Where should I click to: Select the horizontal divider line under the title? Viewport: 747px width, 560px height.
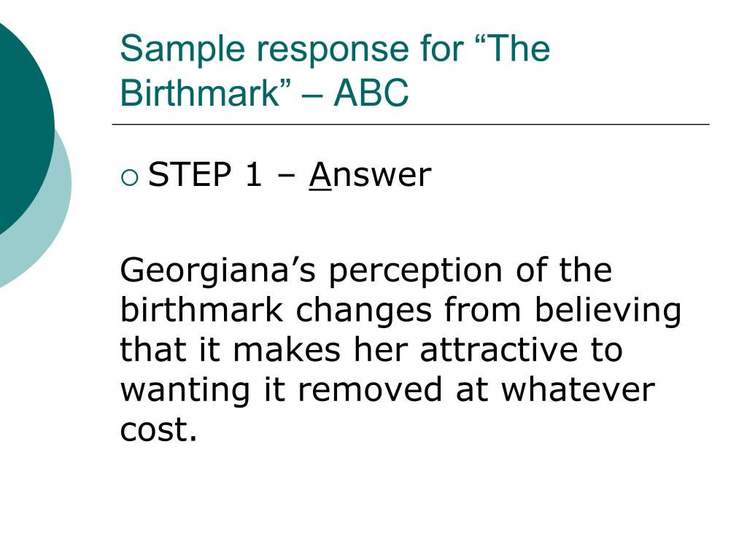point(411,125)
